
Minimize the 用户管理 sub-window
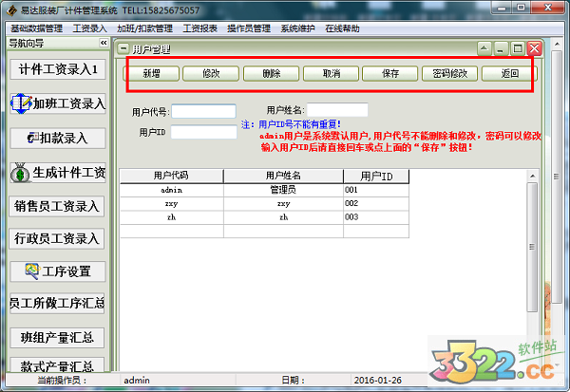coord(501,48)
